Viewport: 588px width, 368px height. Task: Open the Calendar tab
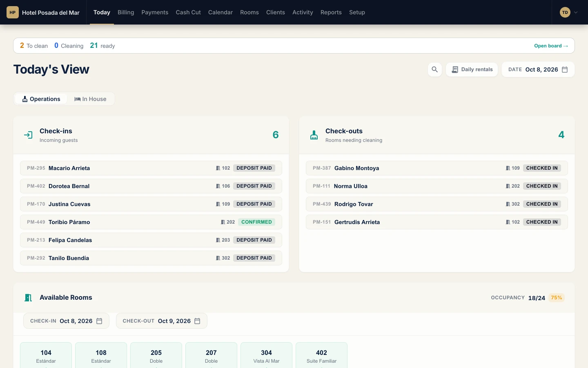pyautogui.click(x=220, y=12)
